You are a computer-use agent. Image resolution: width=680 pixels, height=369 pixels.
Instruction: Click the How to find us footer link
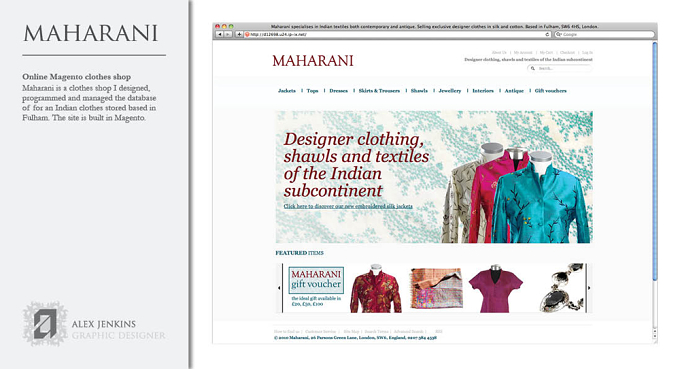287,332
